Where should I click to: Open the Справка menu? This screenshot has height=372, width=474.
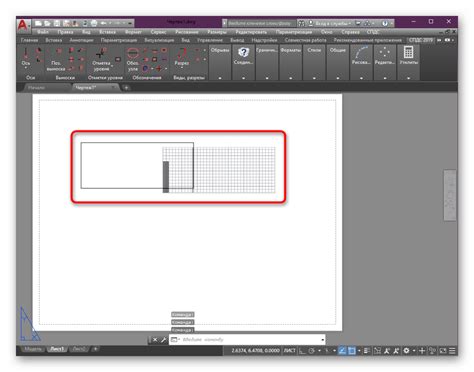click(x=350, y=32)
